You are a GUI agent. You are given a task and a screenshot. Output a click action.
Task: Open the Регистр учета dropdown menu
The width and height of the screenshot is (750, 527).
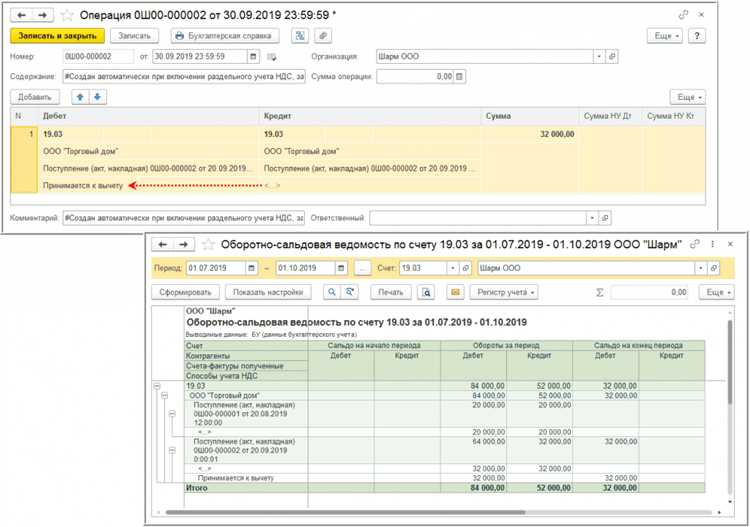[x=504, y=292]
